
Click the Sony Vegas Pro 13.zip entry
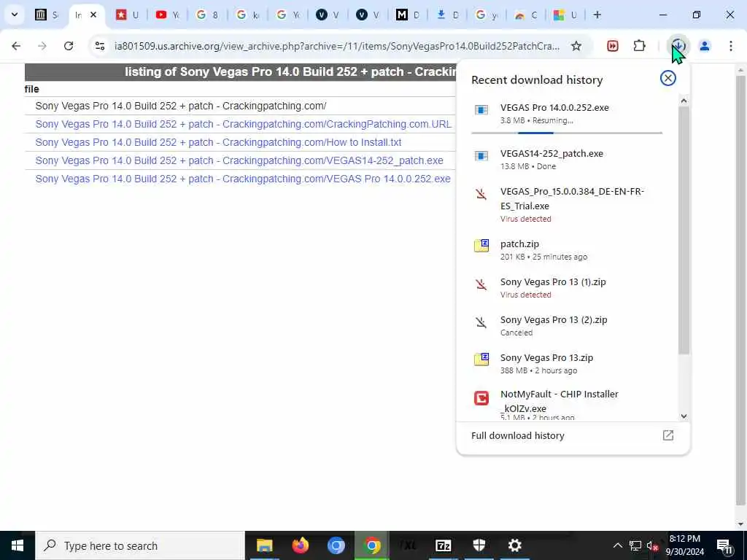click(567, 364)
